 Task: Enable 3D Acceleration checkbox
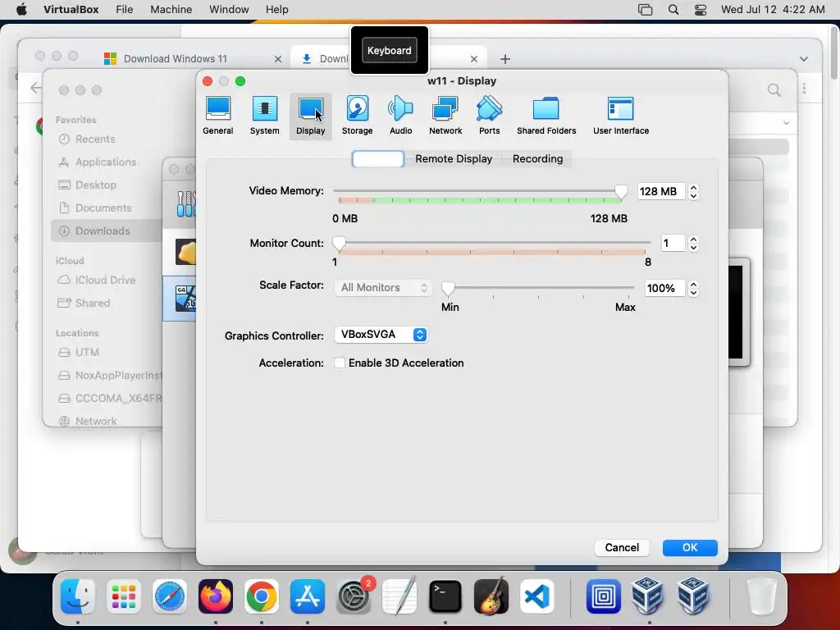click(340, 363)
